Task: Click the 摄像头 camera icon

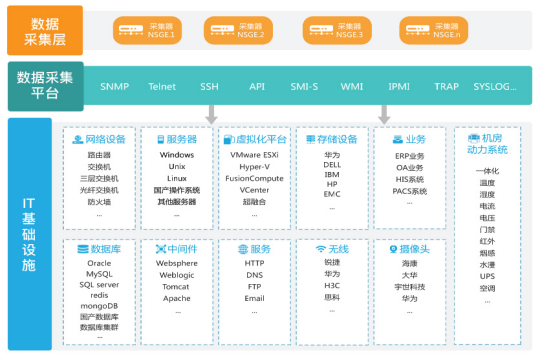Action: [x=393, y=249]
